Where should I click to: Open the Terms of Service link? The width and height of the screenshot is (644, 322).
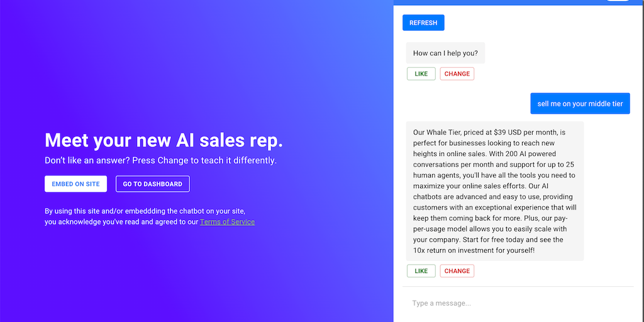click(227, 222)
